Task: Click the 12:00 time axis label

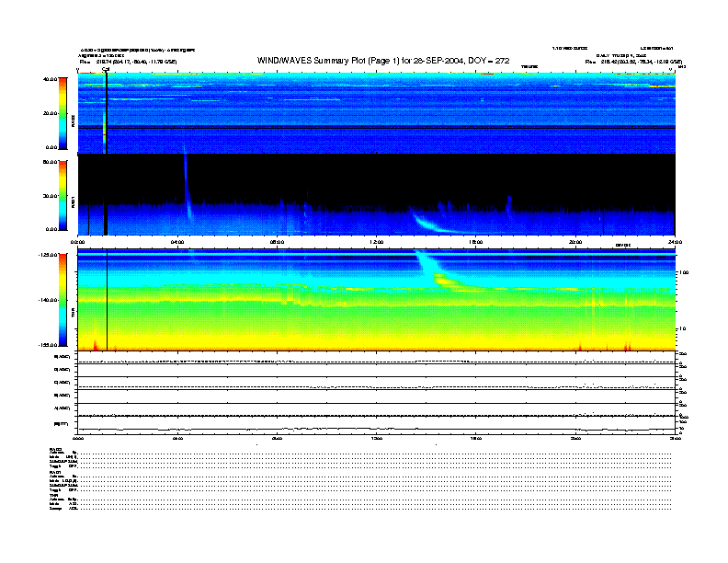Action: point(376,242)
